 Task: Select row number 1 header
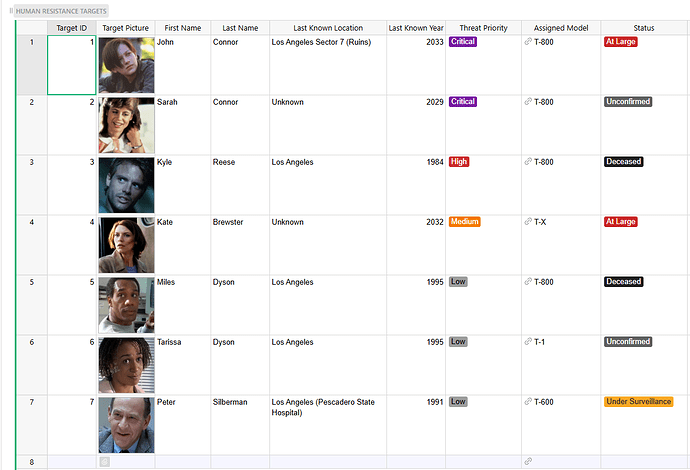(x=32, y=65)
